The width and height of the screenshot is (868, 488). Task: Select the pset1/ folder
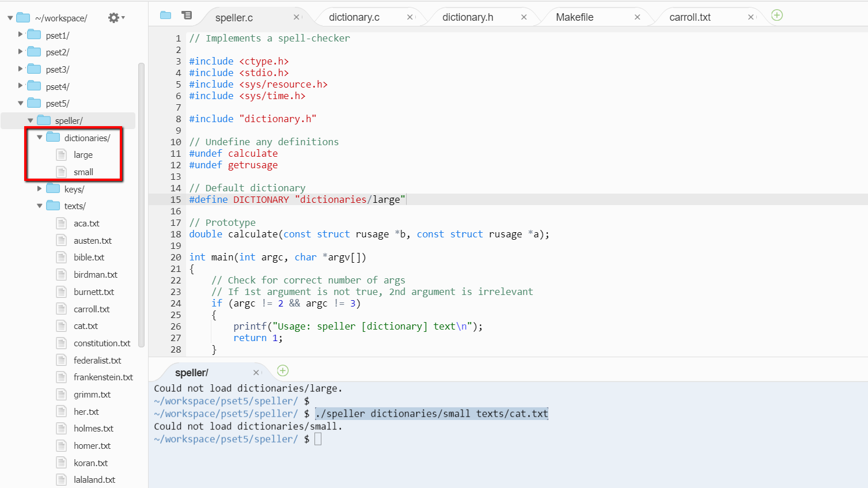58,35
